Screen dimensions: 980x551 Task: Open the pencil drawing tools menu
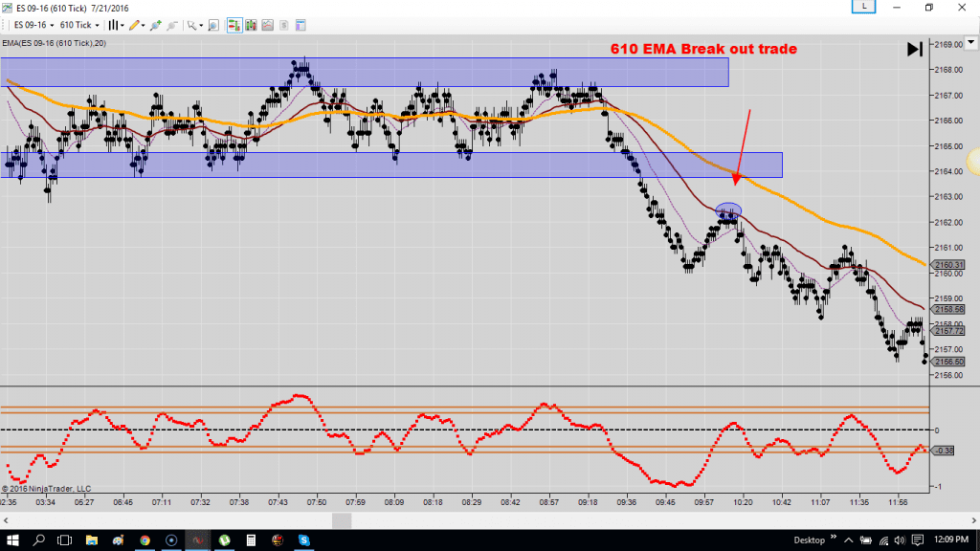coord(136,25)
